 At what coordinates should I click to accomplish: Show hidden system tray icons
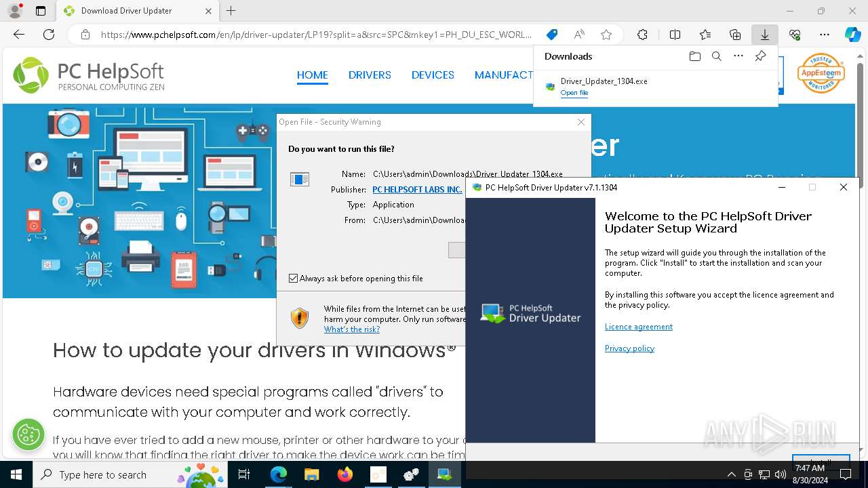tap(731, 474)
